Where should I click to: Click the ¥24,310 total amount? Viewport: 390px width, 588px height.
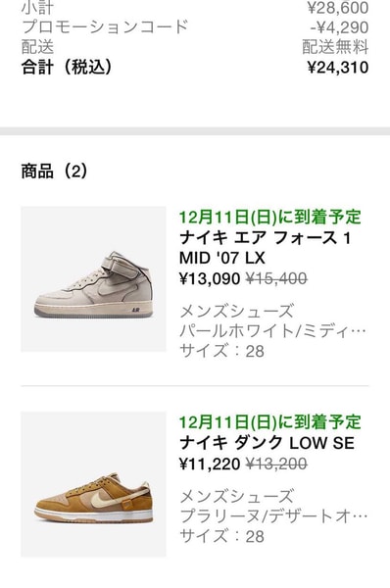(338, 68)
